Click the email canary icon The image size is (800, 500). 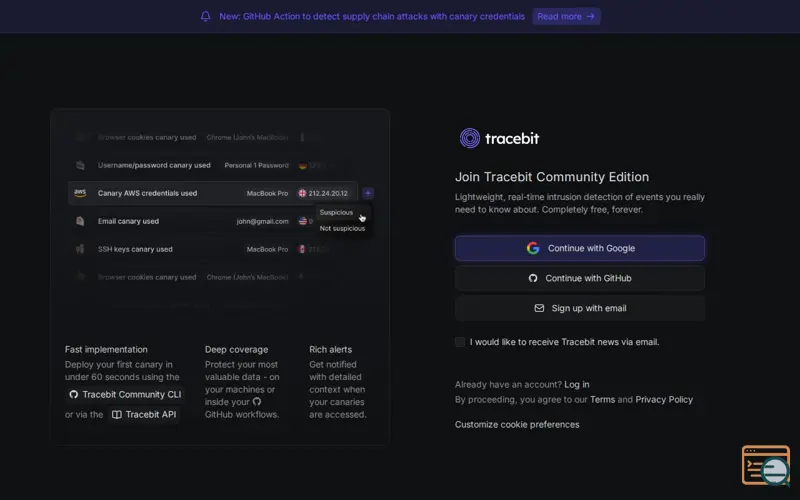tap(80, 221)
